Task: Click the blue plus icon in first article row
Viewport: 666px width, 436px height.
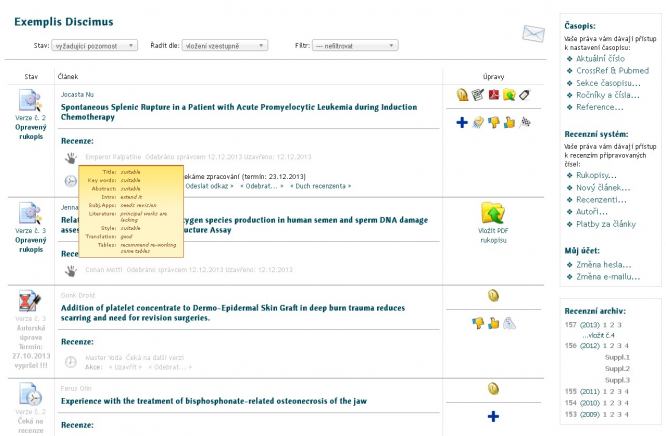Action: coord(462,122)
